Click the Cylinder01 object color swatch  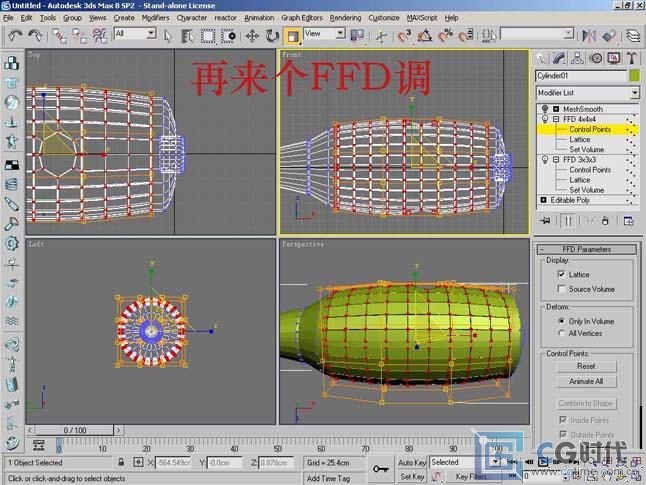coord(634,75)
